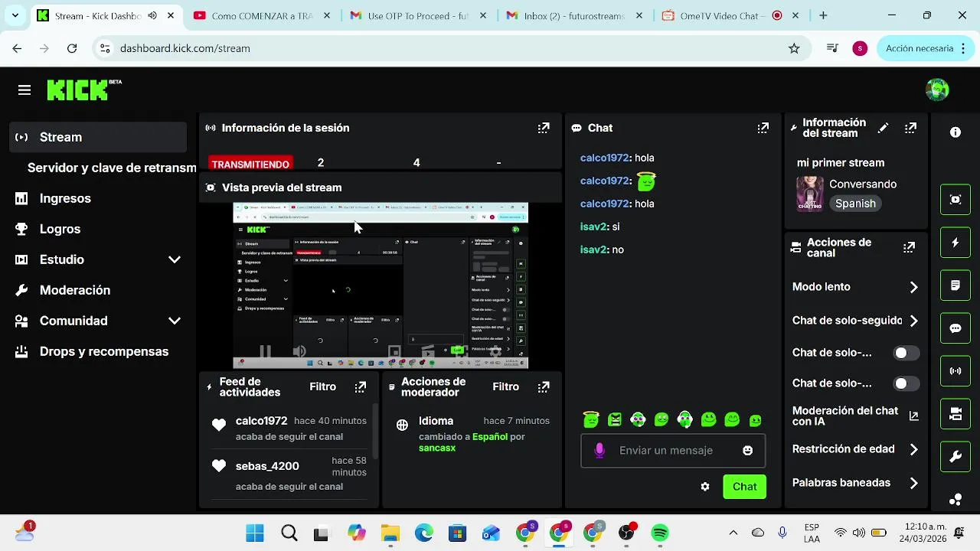Viewport: 980px width, 551px height.
Task: Toggle the first Chat de solo-... switch
Action: (x=906, y=353)
